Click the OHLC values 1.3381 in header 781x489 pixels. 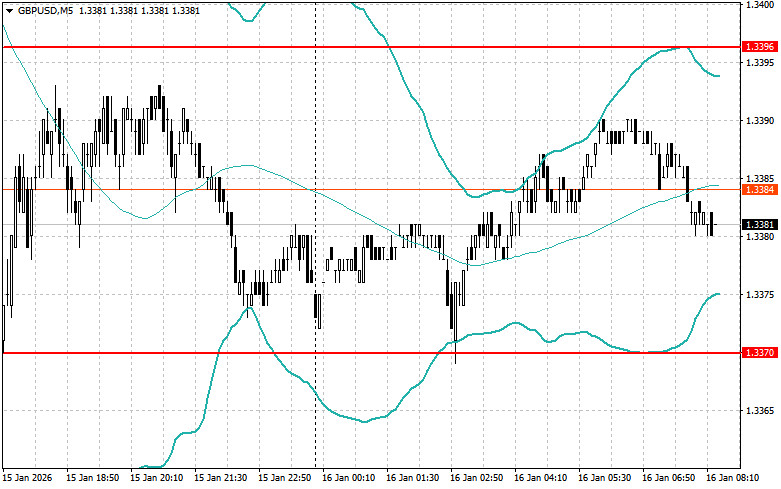click(x=139, y=10)
